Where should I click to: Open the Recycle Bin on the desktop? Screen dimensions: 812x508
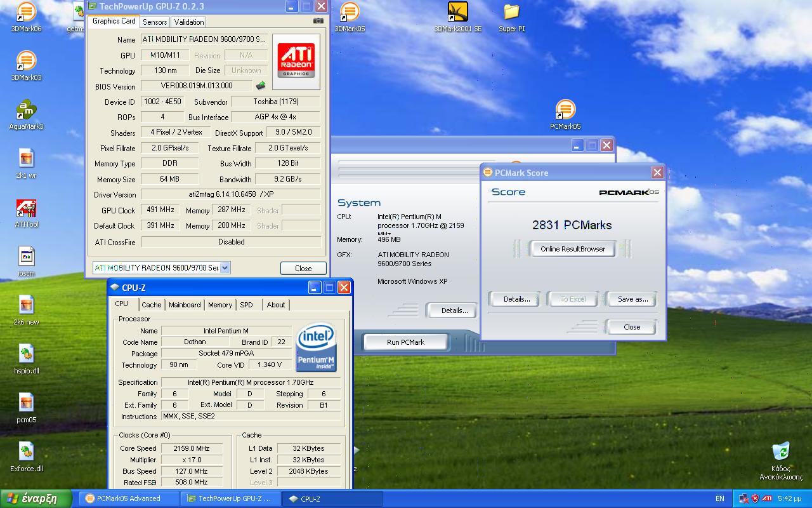[x=781, y=460]
